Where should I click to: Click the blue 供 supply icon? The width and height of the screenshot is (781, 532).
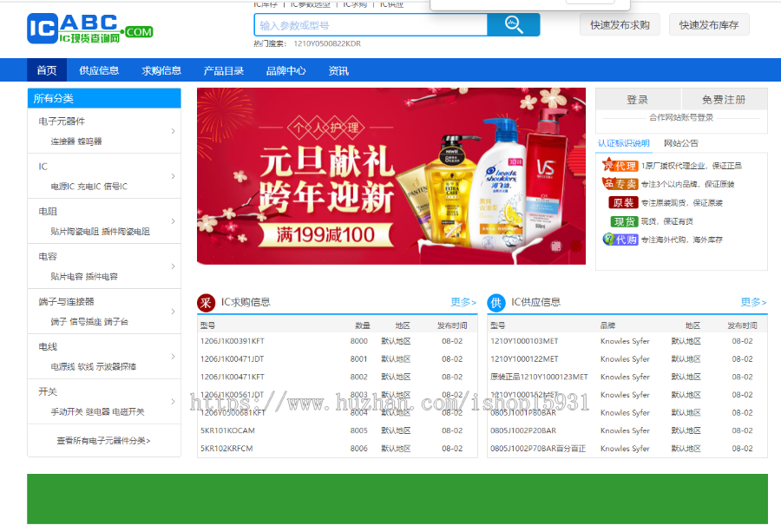[x=496, y=303]
